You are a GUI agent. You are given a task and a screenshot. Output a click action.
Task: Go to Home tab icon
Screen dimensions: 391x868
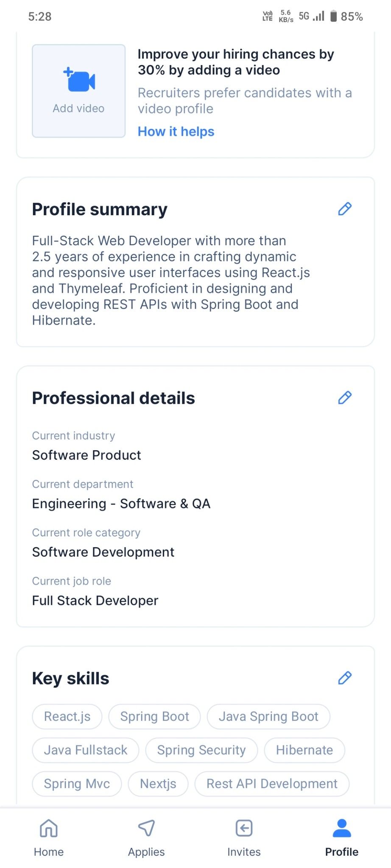pyautogui.click(x=49, y=829)
